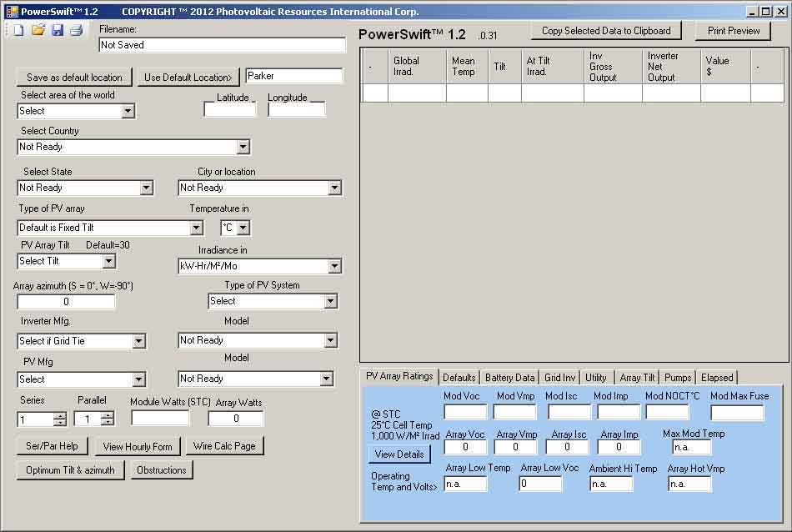Image resolution: width=792 pixels, height=532 pixels.
Task: Open Select area of the world dropdown
Action: click(128, 111)
